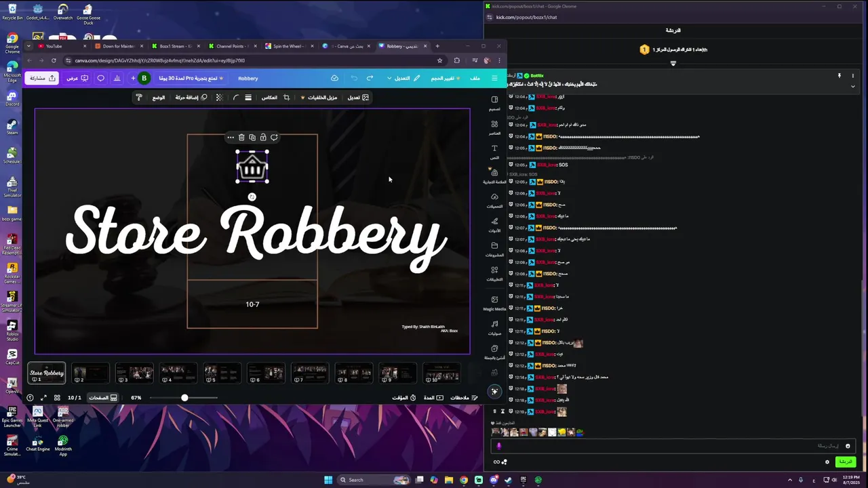The height and width of the screenshot is (488, 868).
Task: Open the grid view icon
Action: pos(57,398)
